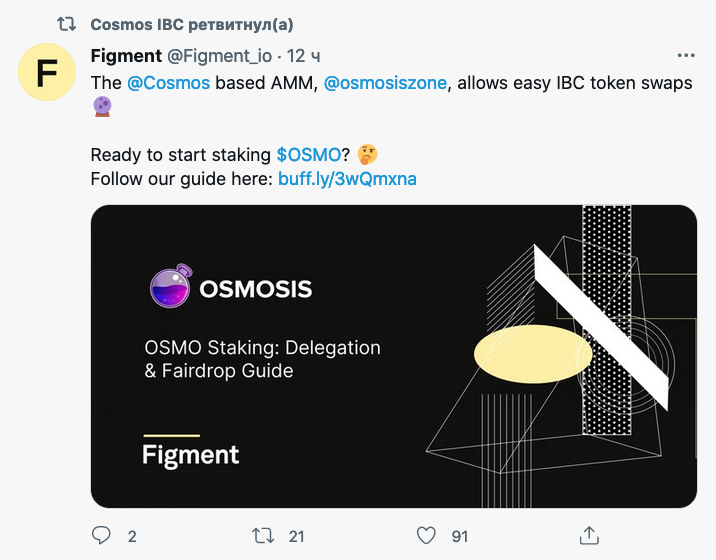
Task: Open the @Cosmos mention link
Action: tap(168, 83)
